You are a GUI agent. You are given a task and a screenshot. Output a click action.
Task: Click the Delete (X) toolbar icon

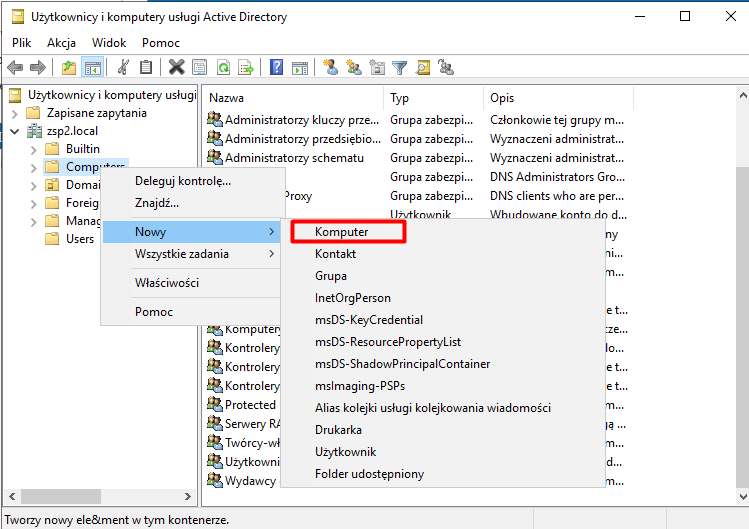click(x=176, y=67)
